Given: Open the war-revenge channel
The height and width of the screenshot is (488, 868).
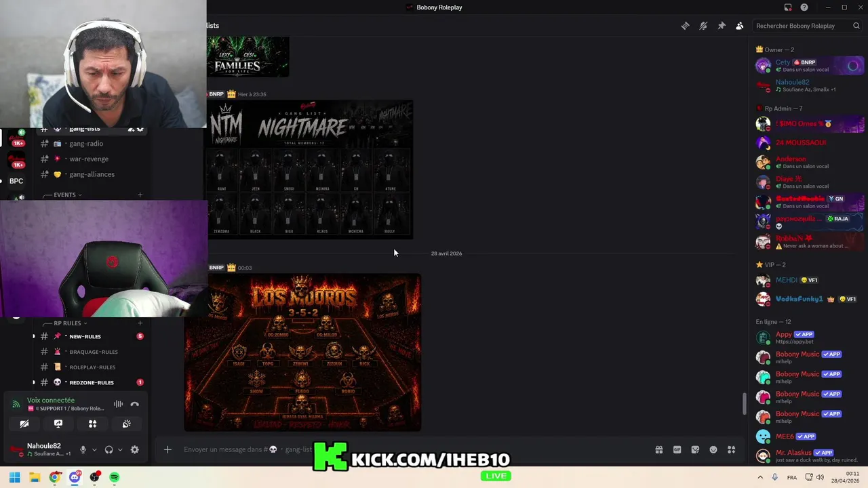Looking at the screenshot, I should [92, 159].
